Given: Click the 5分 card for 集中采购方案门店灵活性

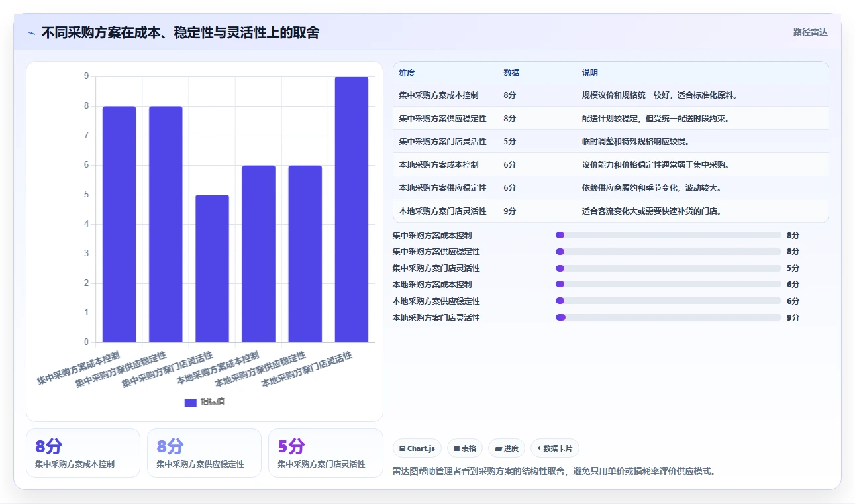Looking at the screenshot, I should [325, 453].
